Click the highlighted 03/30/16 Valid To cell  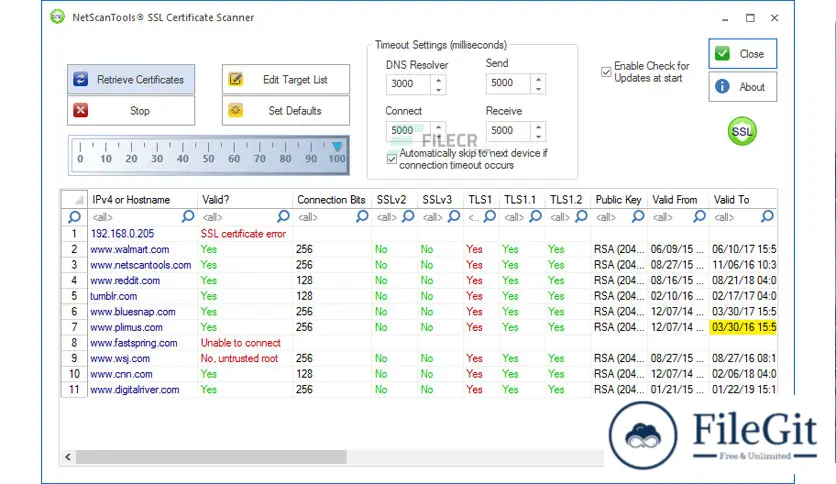click(x=743, y=327)
